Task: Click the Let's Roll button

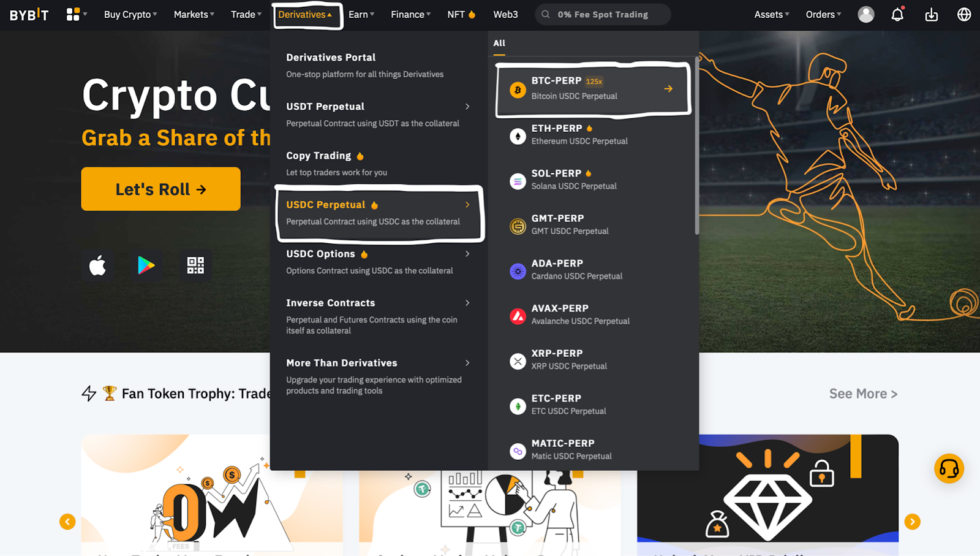Action: coord(160,189)
